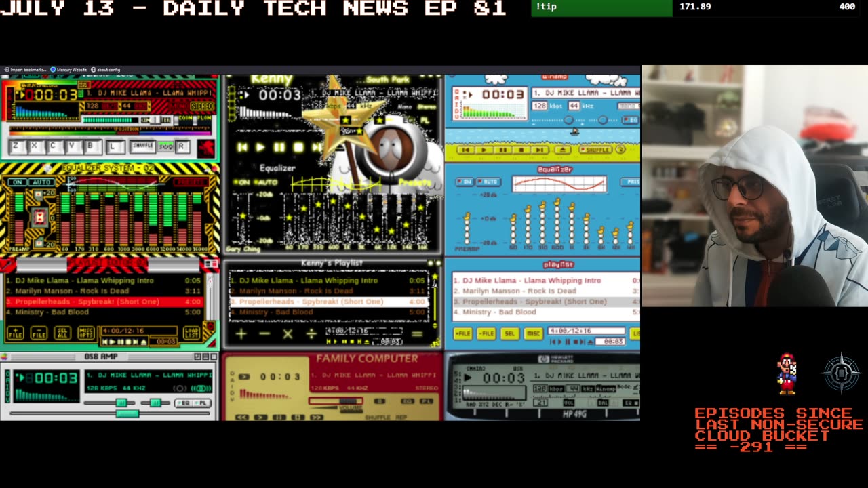Image resolution: width=868 pixels, height=488 pixels.
Task: Click previous track in blue duck skin
Action: 465,150
